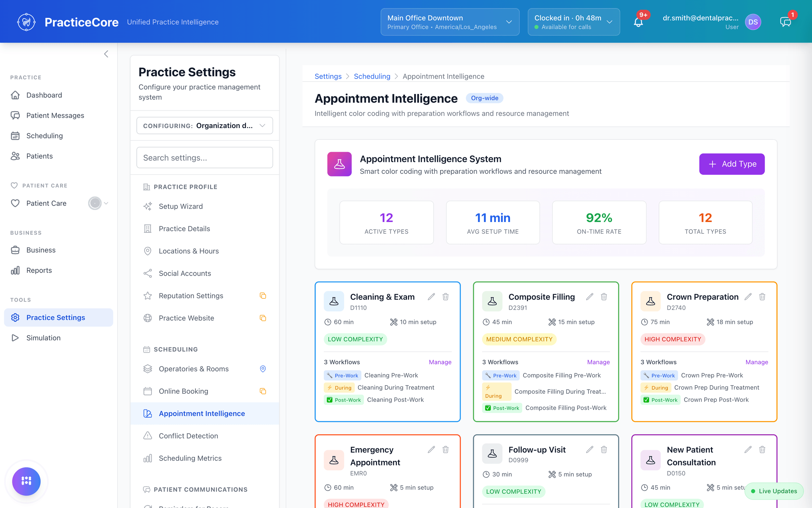The width and height of the screenshot is (812, 508).
Task: Open the Configuring Organization dropdown
Action: tap(204, 126)
